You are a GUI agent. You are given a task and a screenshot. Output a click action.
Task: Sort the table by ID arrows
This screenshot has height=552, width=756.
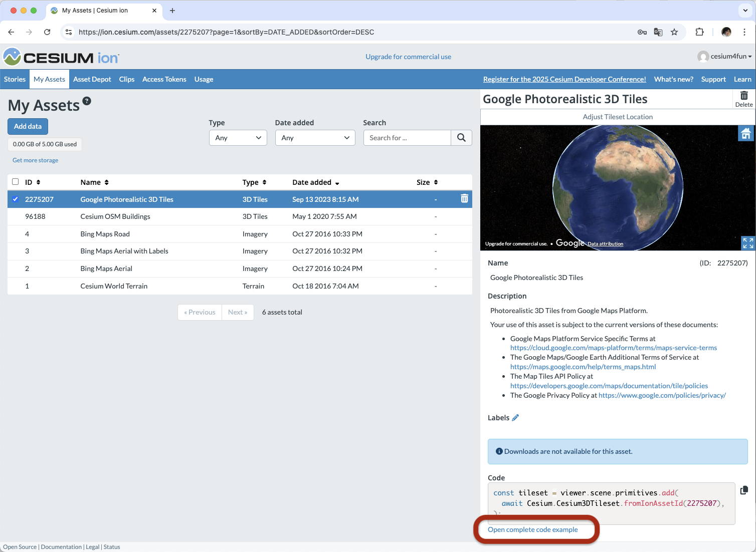pos(38,182)
